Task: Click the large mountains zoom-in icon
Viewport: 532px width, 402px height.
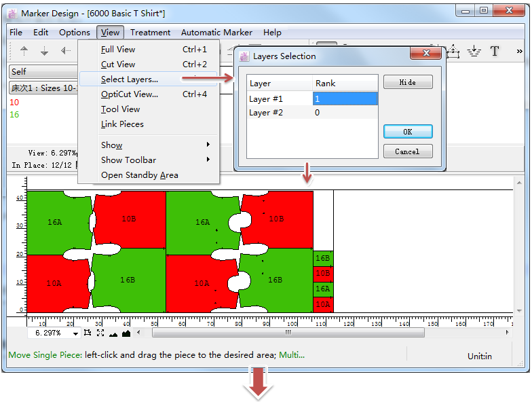Action: point(126,333)
